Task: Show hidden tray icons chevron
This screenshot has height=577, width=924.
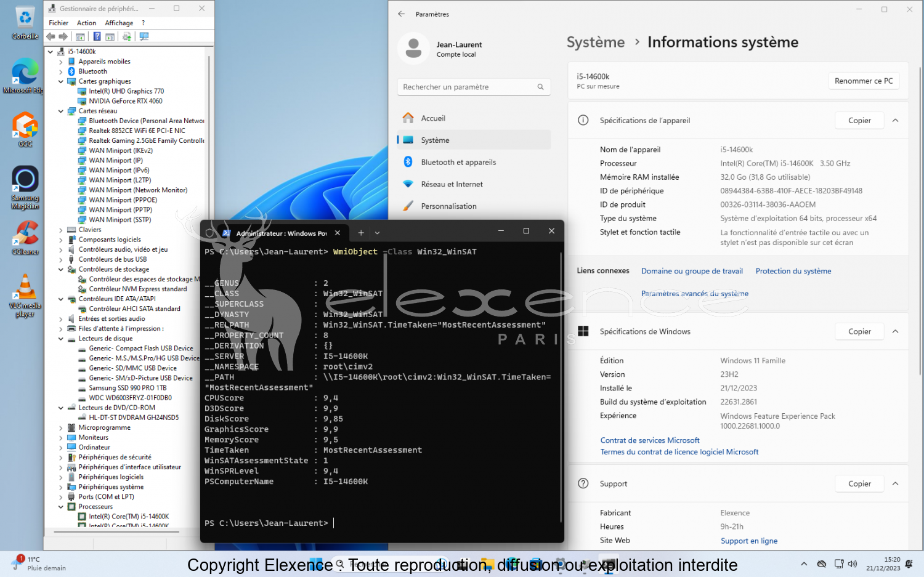Action: tap(804, 563)
